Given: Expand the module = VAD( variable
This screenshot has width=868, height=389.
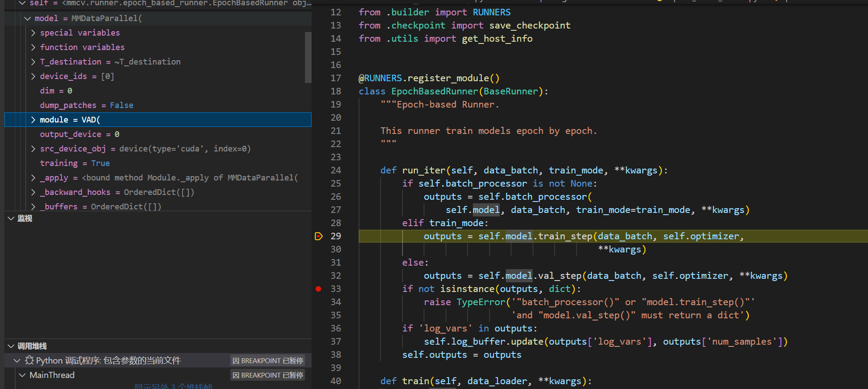Looking at the screenshot, I should point(33,120).
